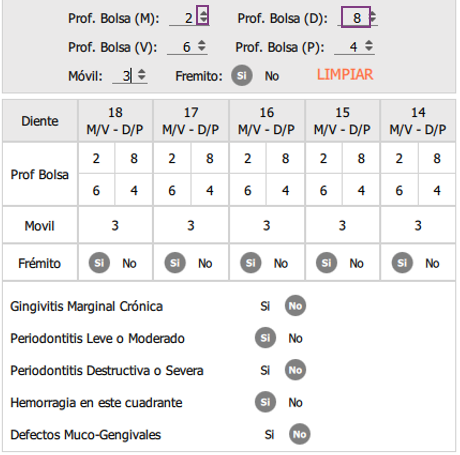460x455 pixels.
Task: Set Frémito to No for tooth 16
Action: point(281,263)
